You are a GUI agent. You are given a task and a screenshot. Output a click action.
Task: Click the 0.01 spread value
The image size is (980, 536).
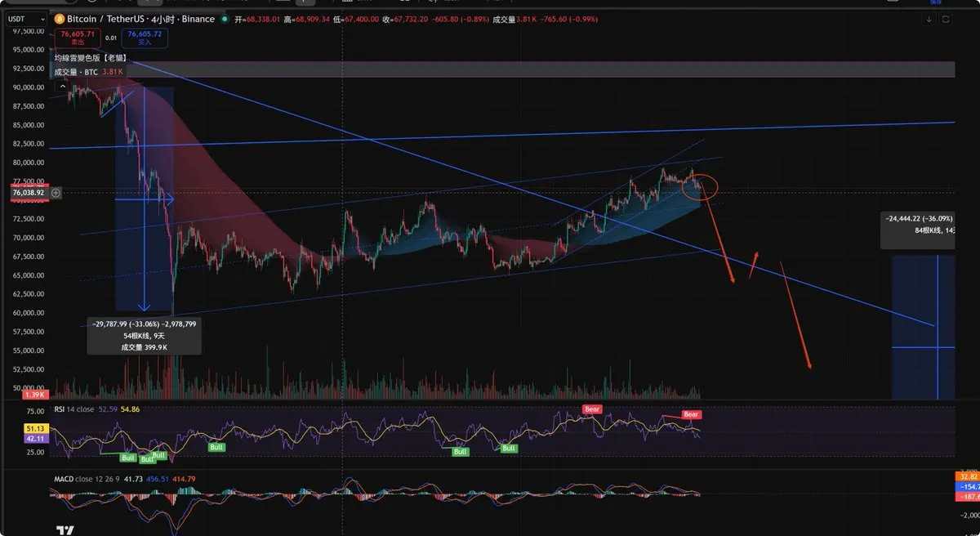coord(111,37)
